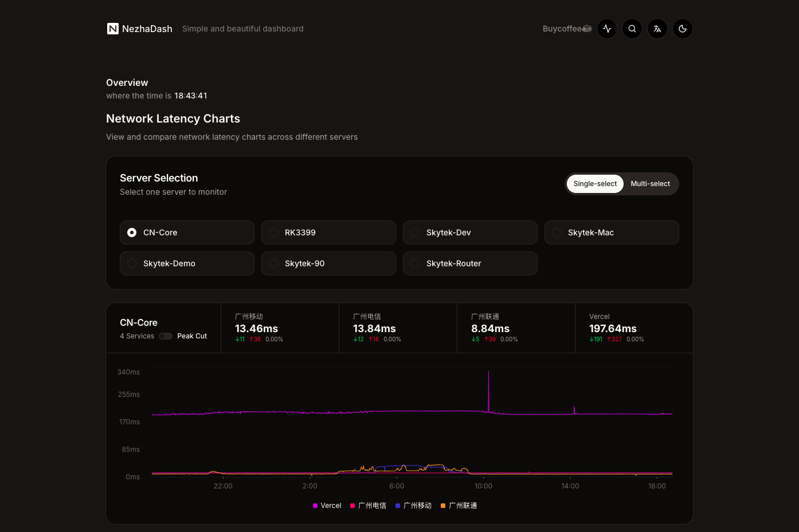Switch to Single-select mode
Viewport: 799px width, 532px height.
[x=595, y=184]
